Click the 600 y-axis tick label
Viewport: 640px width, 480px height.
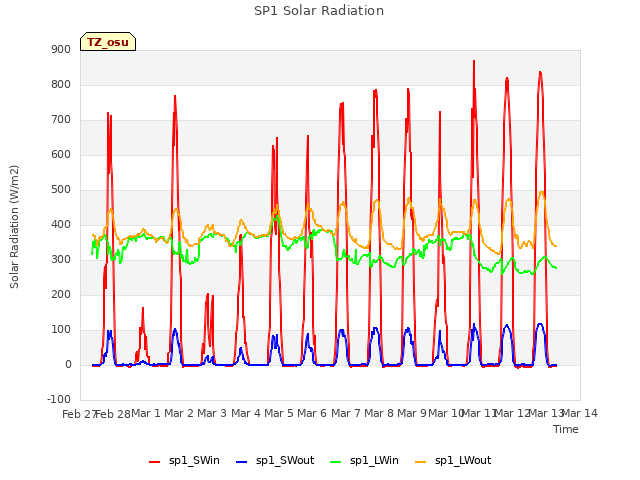point(61,154)
